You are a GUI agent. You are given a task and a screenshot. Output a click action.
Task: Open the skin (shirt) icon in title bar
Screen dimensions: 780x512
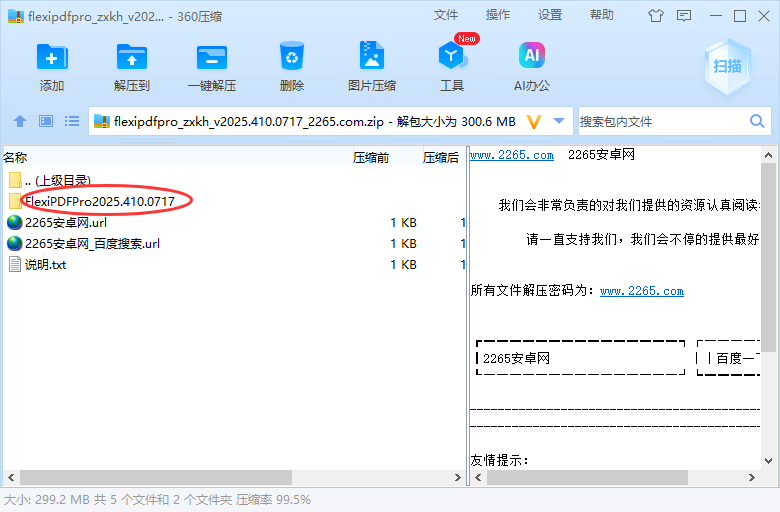pos(656,16)
